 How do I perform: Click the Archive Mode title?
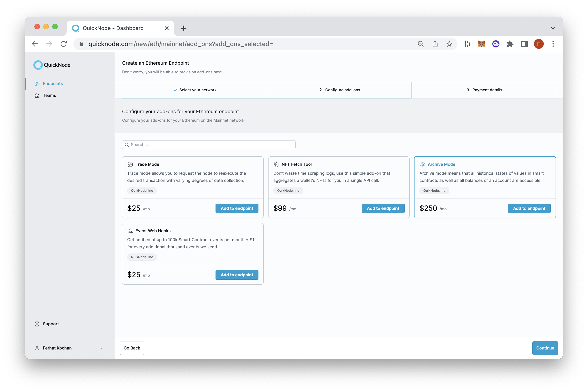tap(441, 164)
